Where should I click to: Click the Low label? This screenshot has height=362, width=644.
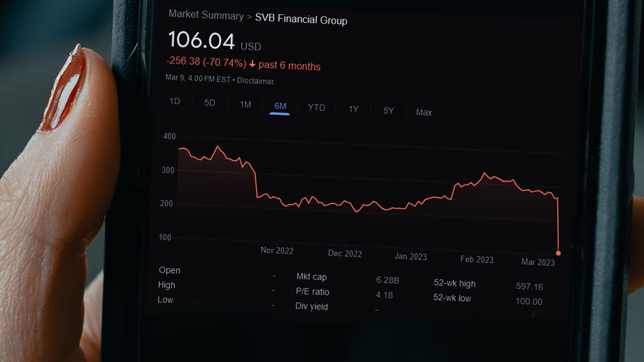[x=165, y=300]
